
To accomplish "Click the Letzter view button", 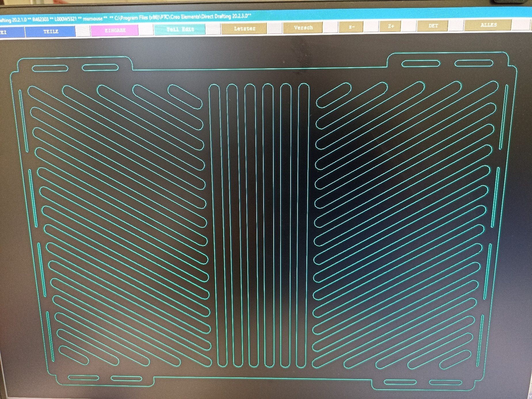I will coord(244,28).
